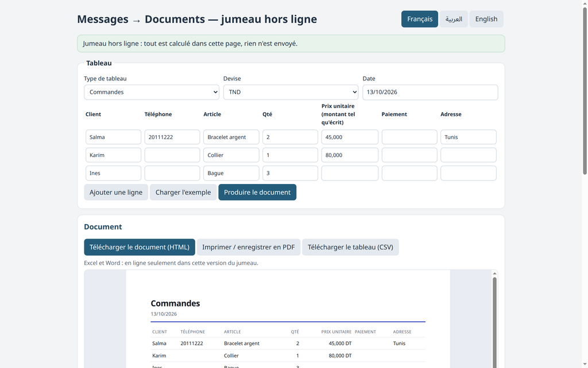
Task: Click Télécharger le tableau (CSV)
Action: [350, 247]
